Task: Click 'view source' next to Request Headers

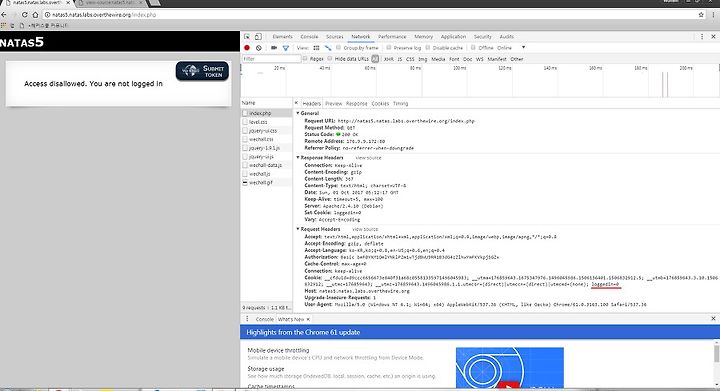Action: click(x=365, y=229)
